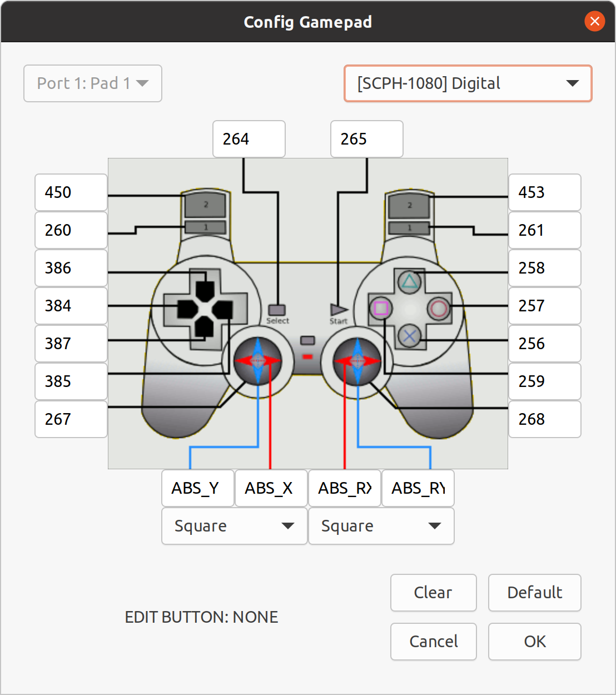
Task: Edit the Triangle mapping field 258
Action: pos(545,268)
